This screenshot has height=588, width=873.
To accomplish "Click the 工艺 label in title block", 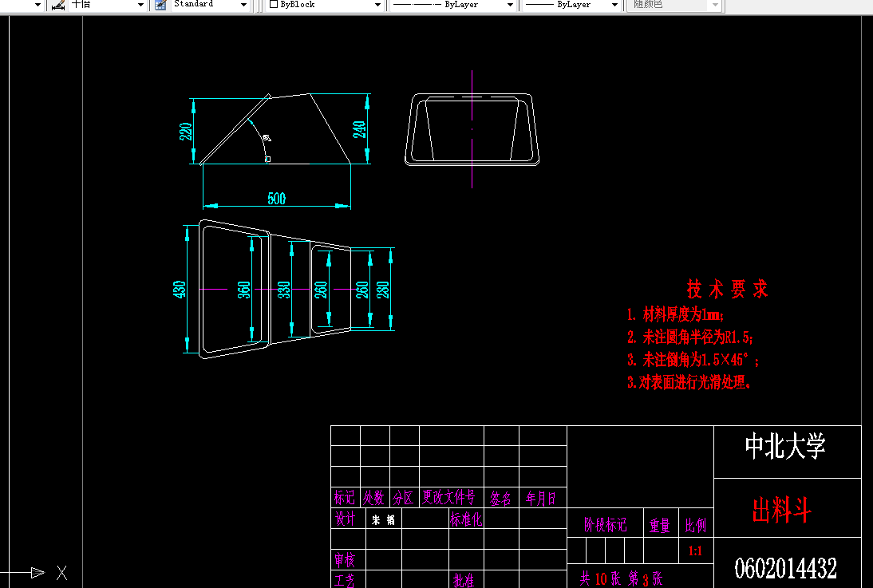I will [346, 581].
